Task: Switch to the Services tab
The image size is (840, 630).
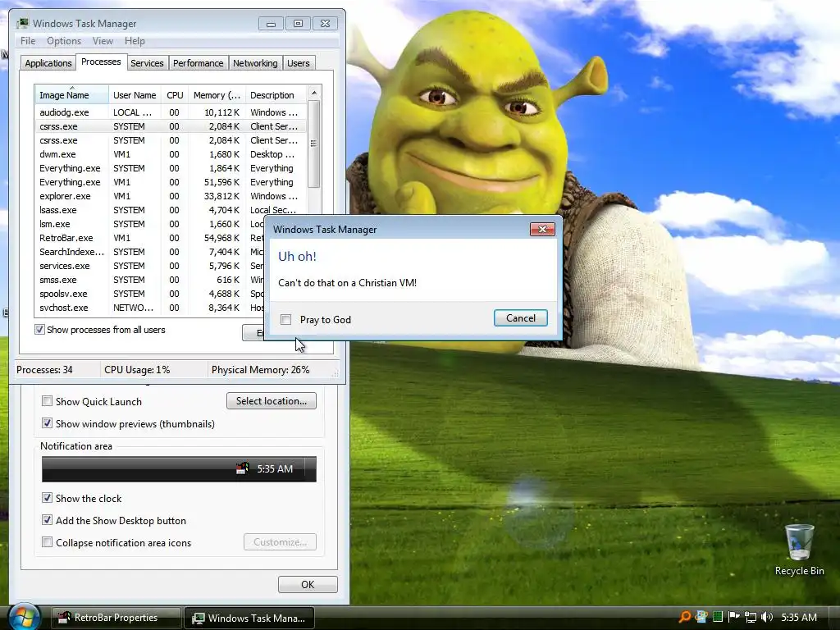Action: point(147,63)
